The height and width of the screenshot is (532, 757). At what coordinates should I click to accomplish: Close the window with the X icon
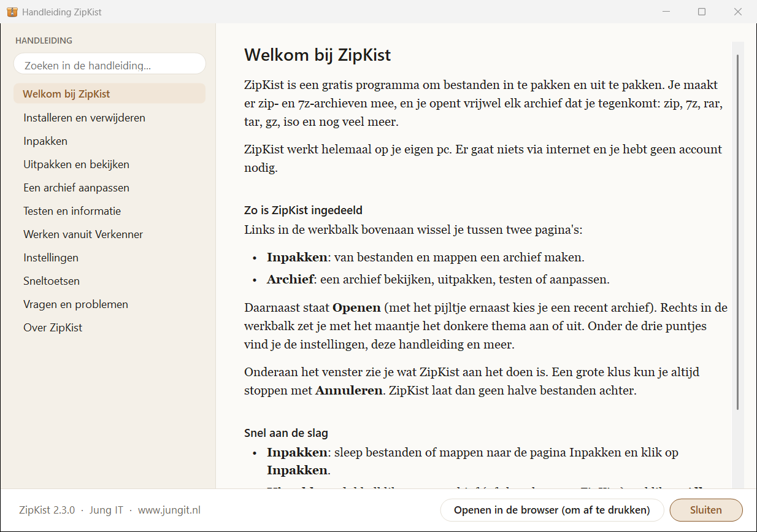click(738, 12)
